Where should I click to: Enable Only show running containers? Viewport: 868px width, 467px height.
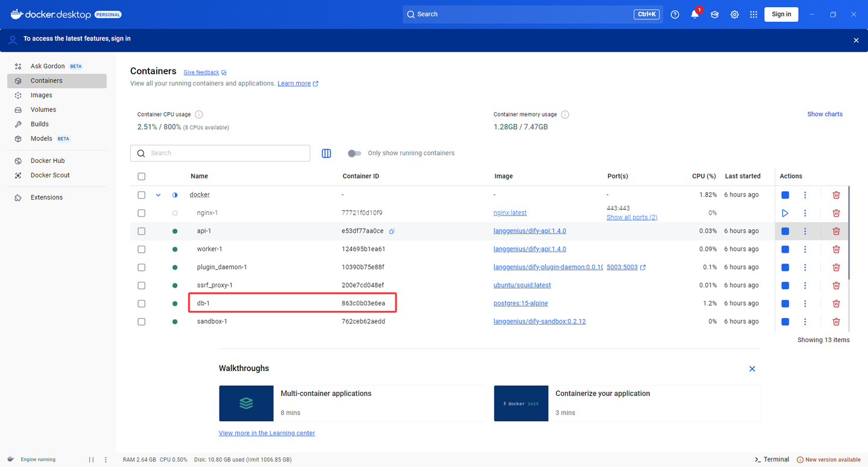coord(354,153)
